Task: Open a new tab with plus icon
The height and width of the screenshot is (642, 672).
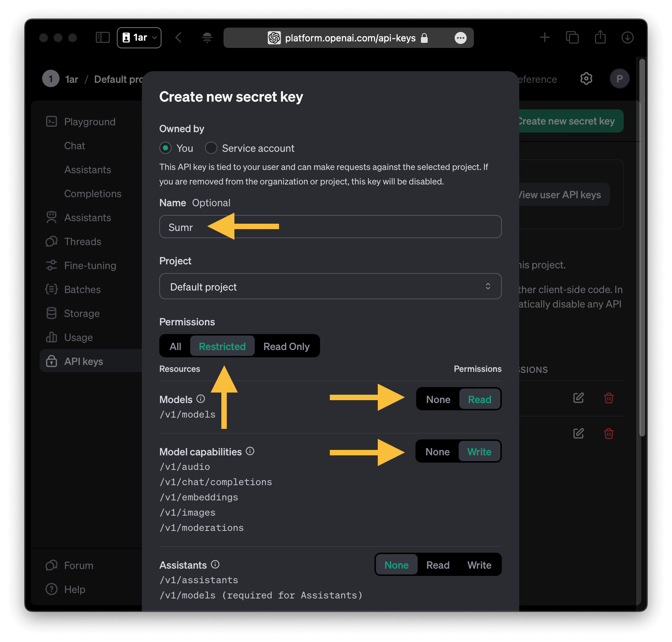Action: [545, 37]
